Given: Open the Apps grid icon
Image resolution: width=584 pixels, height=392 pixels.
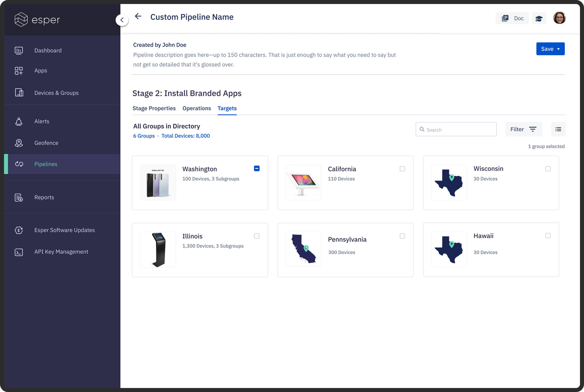Looking at the screenshot, I should coord(19,71).
